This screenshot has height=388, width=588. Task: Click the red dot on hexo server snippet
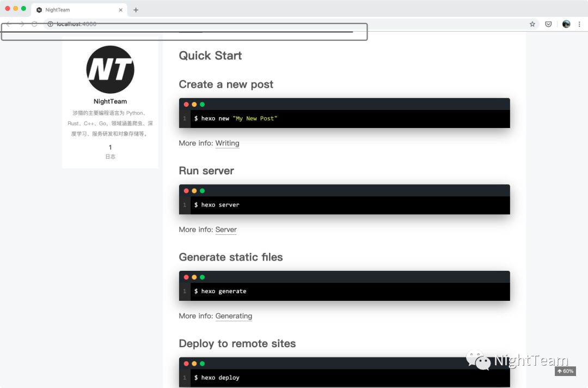click(x=185, y=190)
